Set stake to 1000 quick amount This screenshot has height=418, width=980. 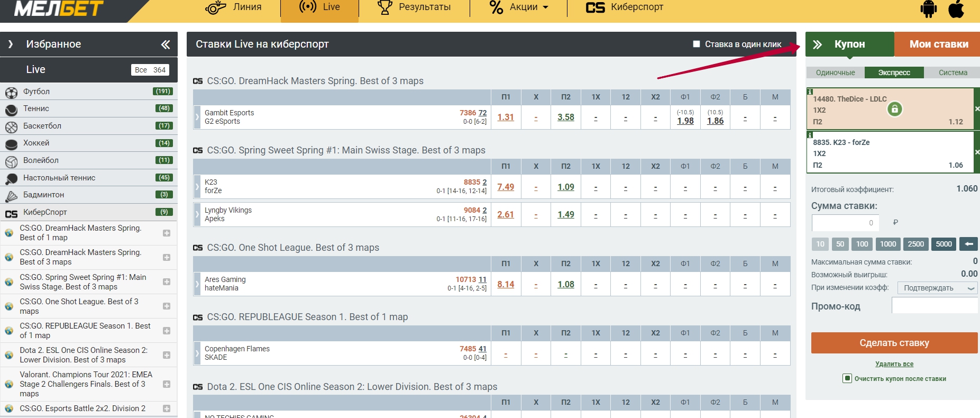point(888,244)
